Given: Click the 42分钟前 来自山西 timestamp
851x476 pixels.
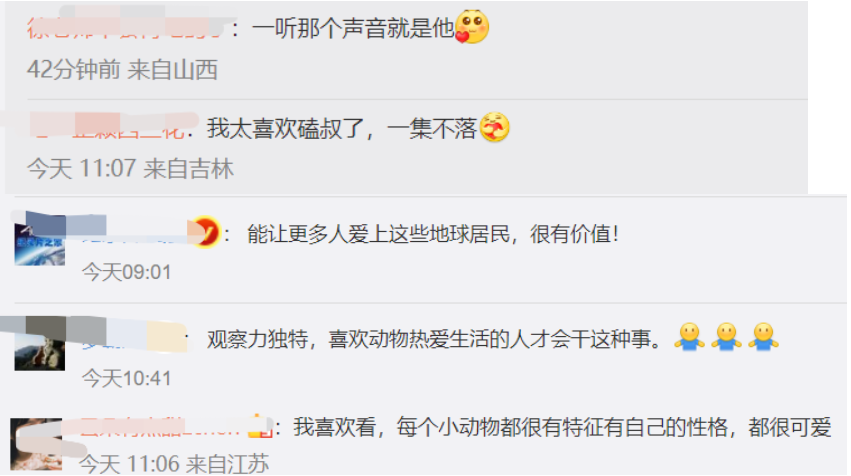Looking at the screenshot, I should tap(123, 69).
